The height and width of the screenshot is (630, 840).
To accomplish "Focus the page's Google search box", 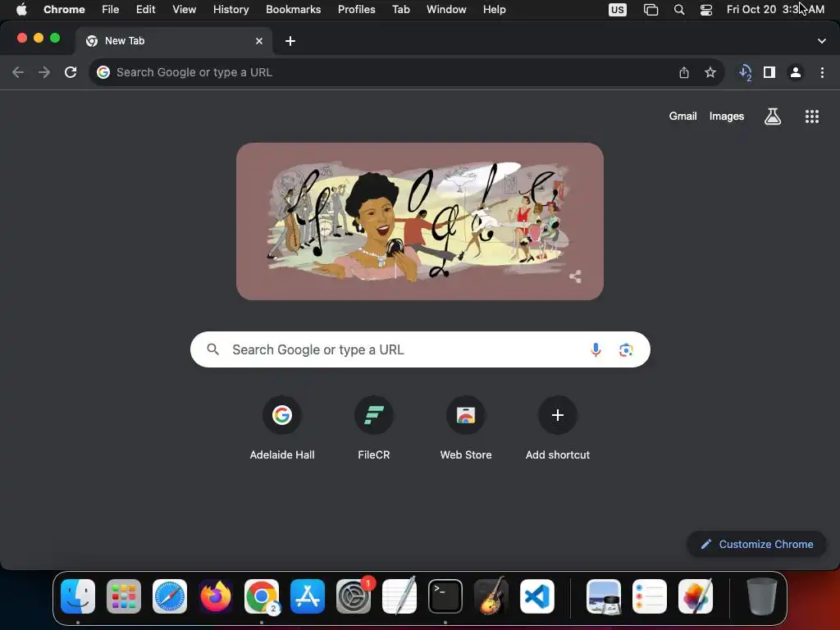I will (420, 349).
